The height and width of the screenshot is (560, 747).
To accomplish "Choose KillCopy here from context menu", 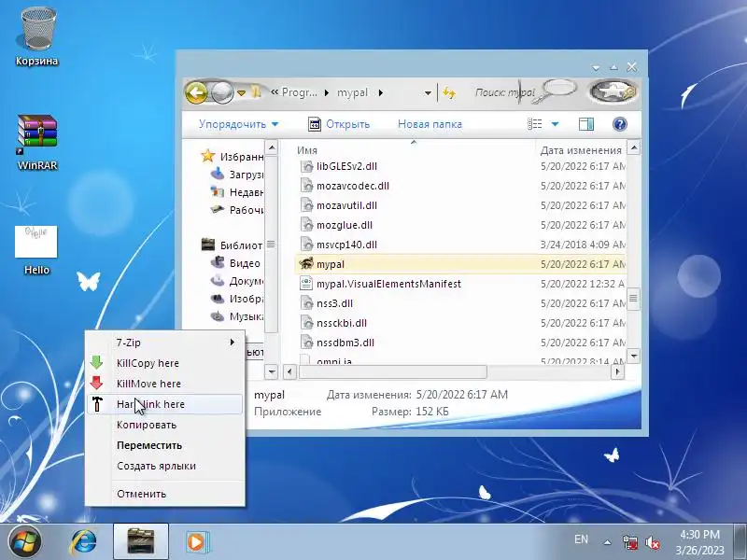I will click(x=165, y=363).
